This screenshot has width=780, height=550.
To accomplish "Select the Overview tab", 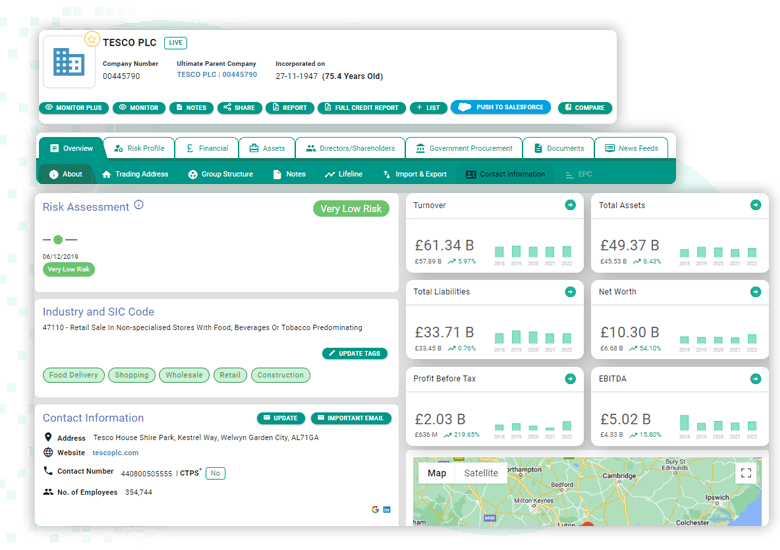I will (72, 148).
